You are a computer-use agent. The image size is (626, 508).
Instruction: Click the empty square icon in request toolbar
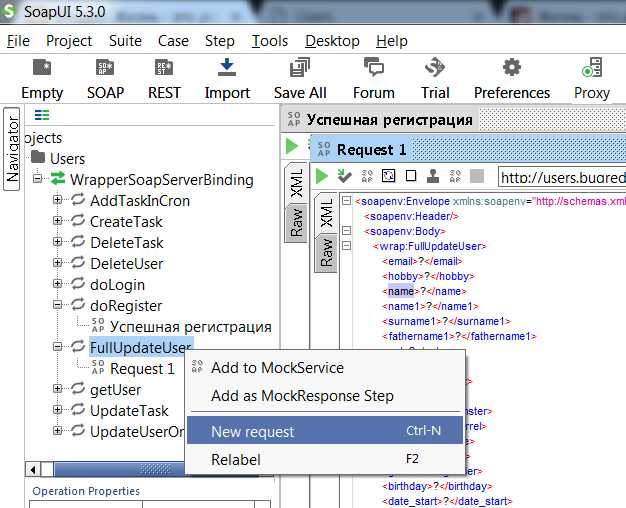[411, 176]
